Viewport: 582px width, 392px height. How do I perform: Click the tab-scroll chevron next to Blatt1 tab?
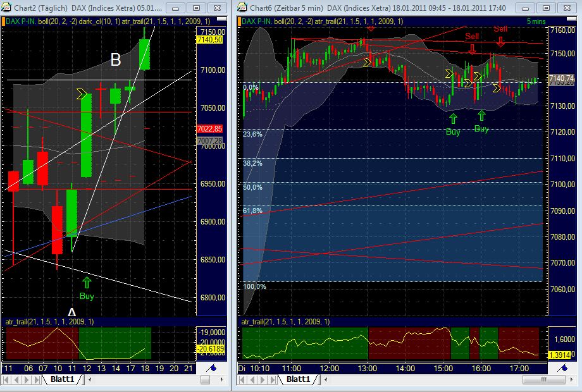[89, 381]
